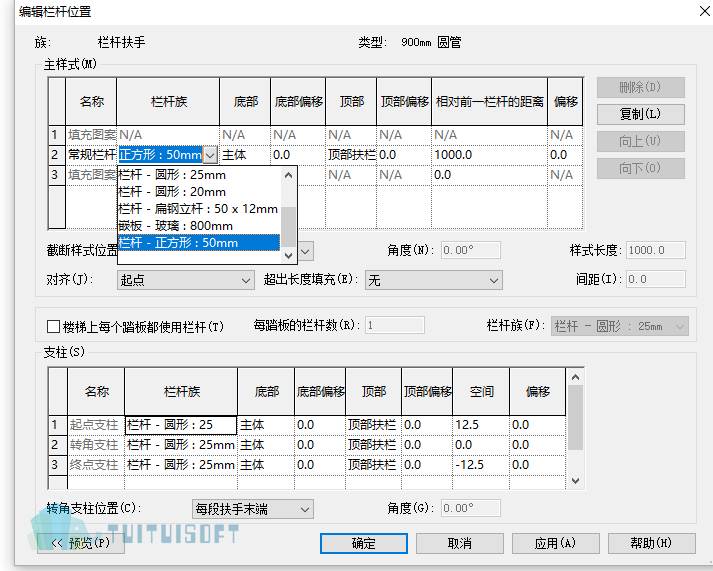Screen dimensions: 713x571
Task: Click the 终点支柱 name cell
Action: (96, 465)
